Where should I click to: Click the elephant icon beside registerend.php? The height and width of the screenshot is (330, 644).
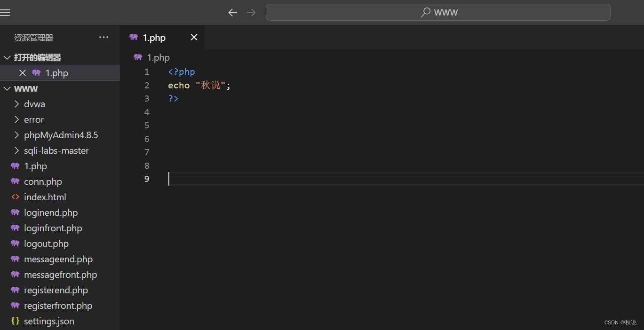tap(15, 290)
